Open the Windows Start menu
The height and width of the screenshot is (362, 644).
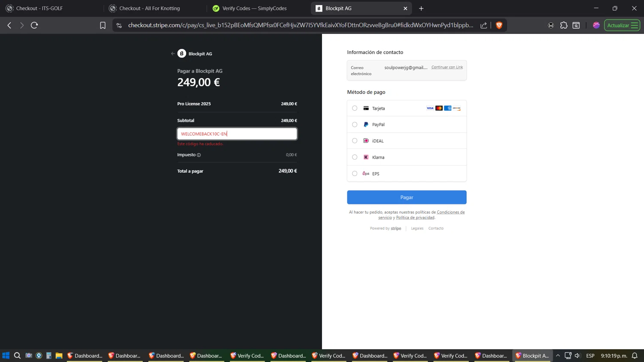6,356
